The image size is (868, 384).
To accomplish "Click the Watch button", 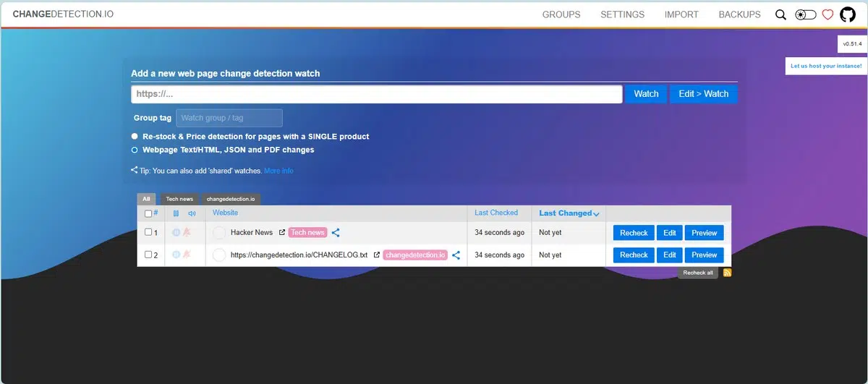I will [x=646, y=94].
